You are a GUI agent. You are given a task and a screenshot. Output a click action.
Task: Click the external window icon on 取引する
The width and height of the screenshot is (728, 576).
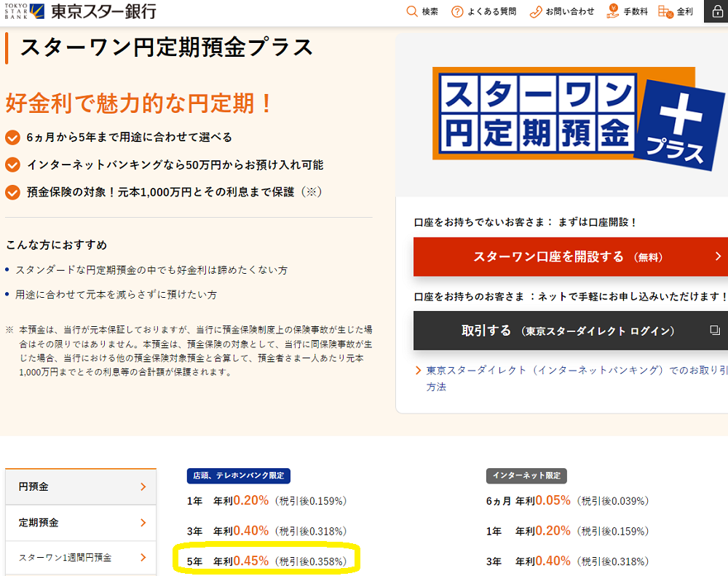[x=715, y=331]
